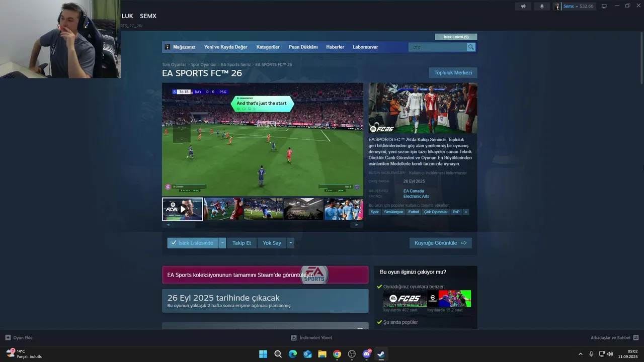Open the Topluluk Merkezi button

click(453, 73)
